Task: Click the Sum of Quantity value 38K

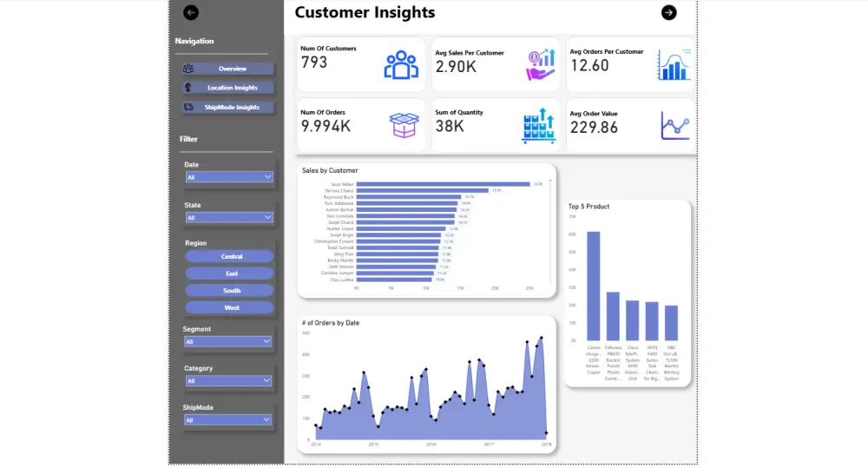Action: tap(450, 126)
